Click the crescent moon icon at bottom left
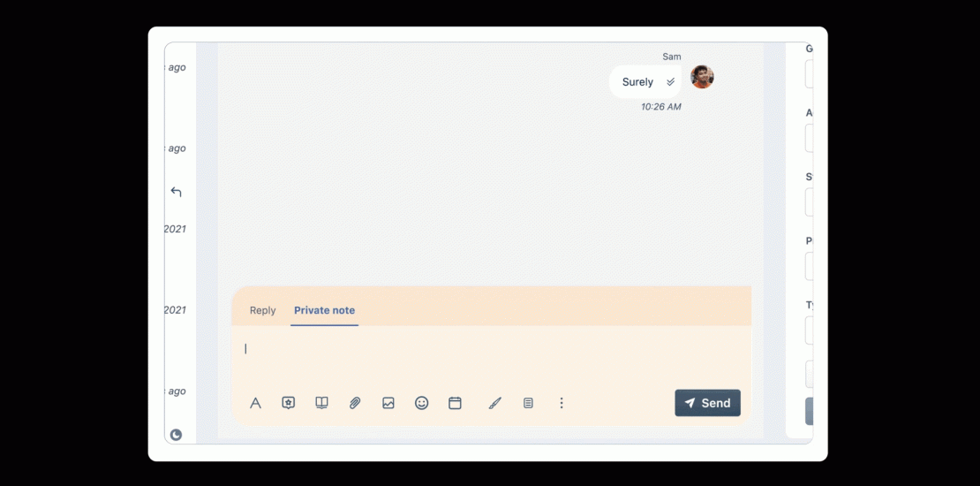The height and width of the screenshot is (486, 980). click(177, 435)
